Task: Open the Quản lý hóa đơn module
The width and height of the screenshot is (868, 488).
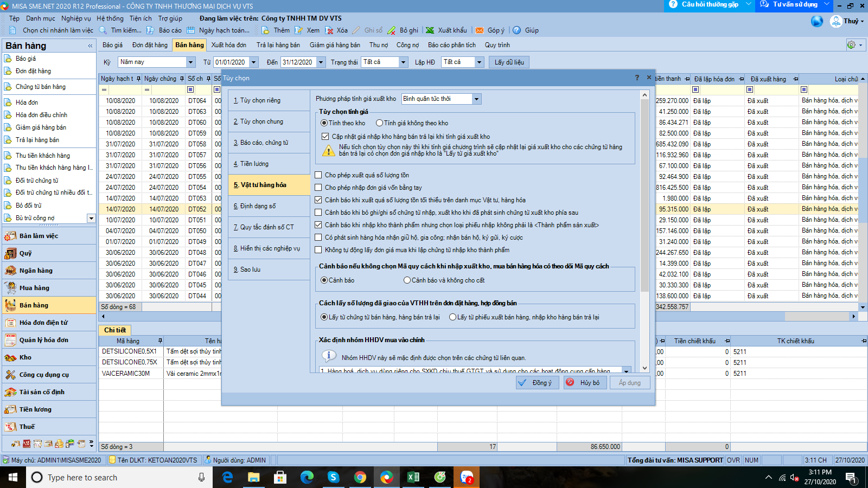Action: click(x=49, y=340)
